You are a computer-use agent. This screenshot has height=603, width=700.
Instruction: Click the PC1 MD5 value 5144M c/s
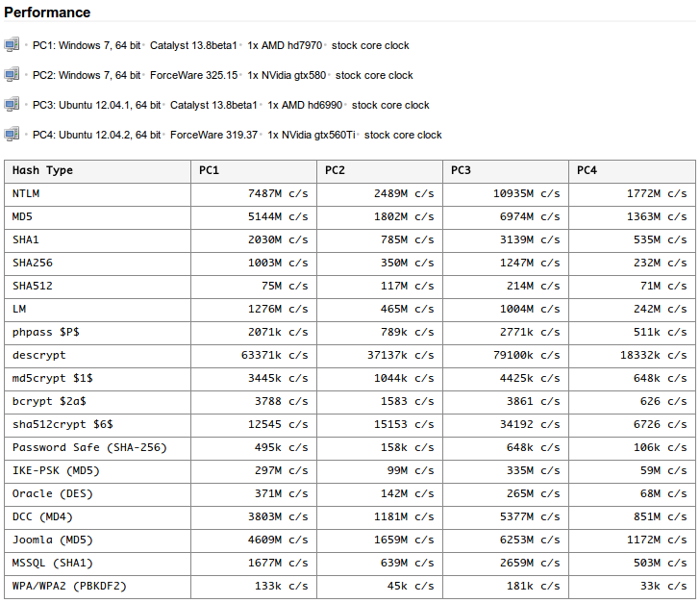(x=278, y=216)
